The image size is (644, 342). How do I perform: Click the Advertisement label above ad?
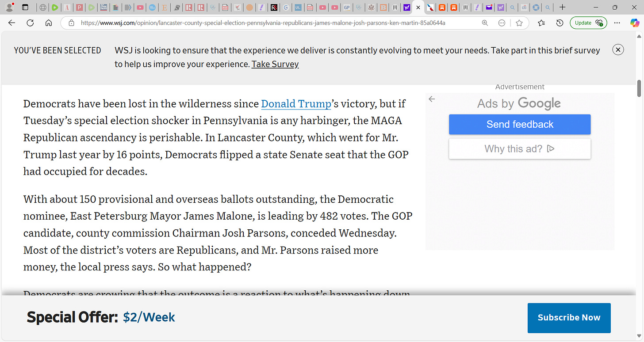(x=520, y=87)
